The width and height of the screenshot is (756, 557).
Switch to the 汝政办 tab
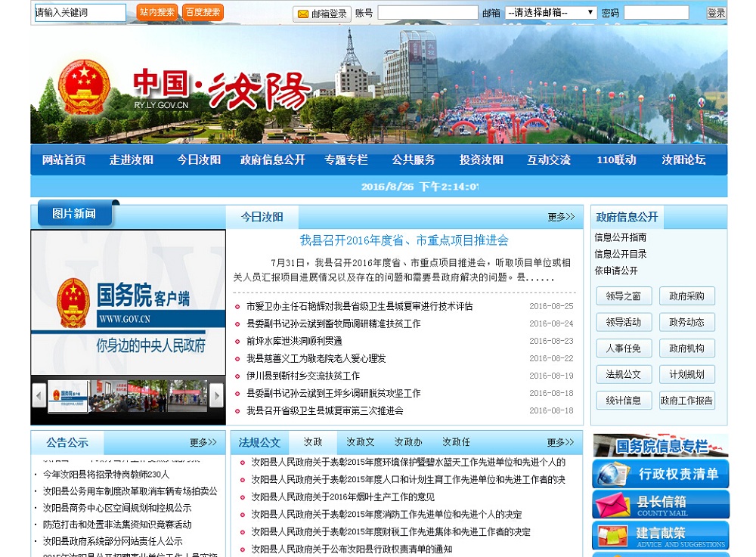tap(408, 442)
